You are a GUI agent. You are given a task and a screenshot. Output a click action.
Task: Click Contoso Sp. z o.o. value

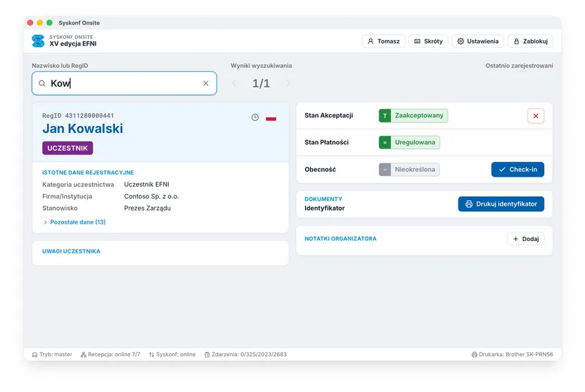152,197
